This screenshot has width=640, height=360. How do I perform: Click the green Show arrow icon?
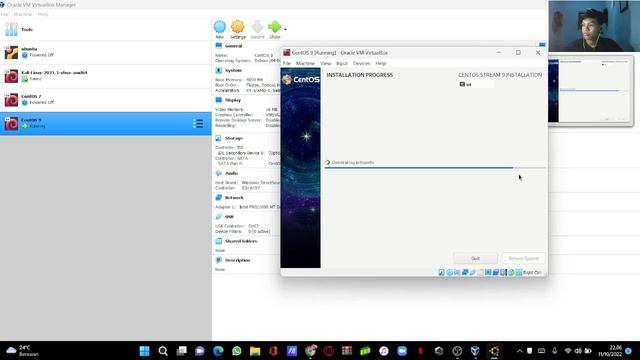click(274, 27)
